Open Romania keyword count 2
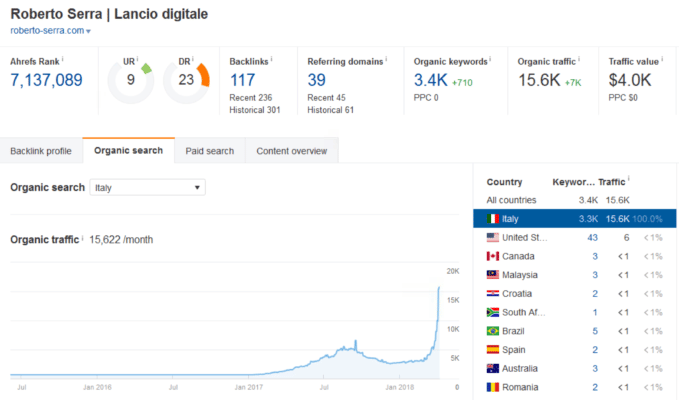This screenshot has width=679, height=400. pyautogui.click(x=595, y=387)
